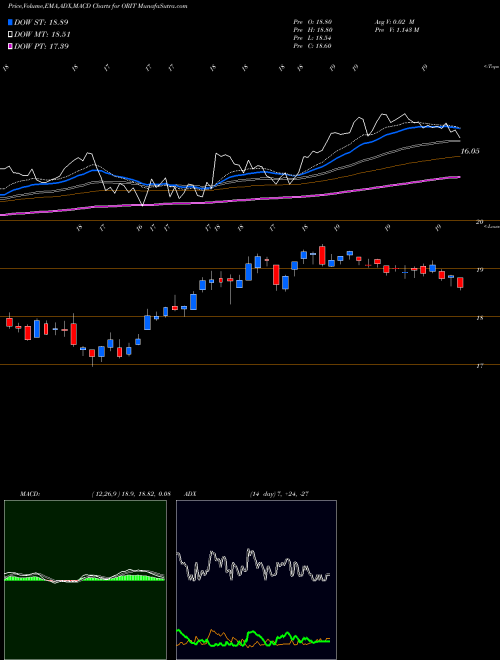Click the 'Pre H: 18.80' value
The width and height of the screenshot is (500, 660).
coord(313,30)
